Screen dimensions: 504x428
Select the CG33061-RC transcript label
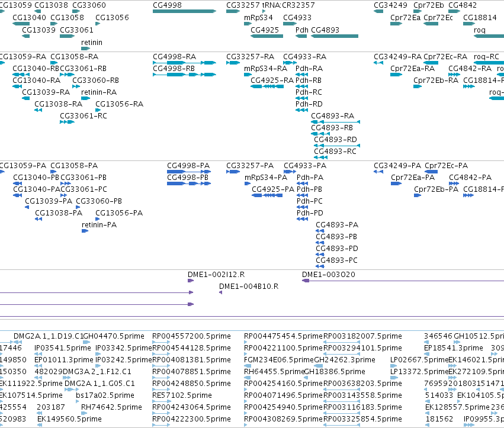84,116
